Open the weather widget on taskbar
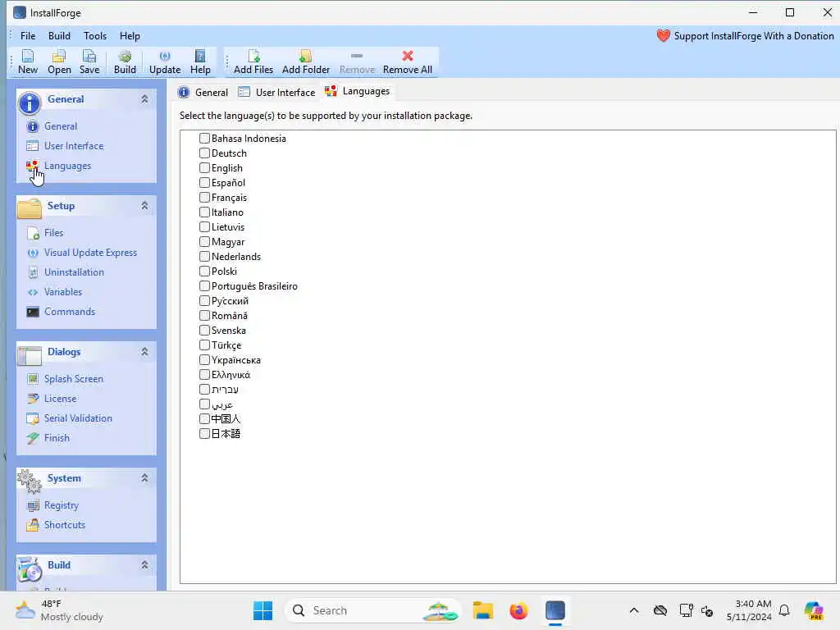Screen dimensions: 840x630 point(59,610)
